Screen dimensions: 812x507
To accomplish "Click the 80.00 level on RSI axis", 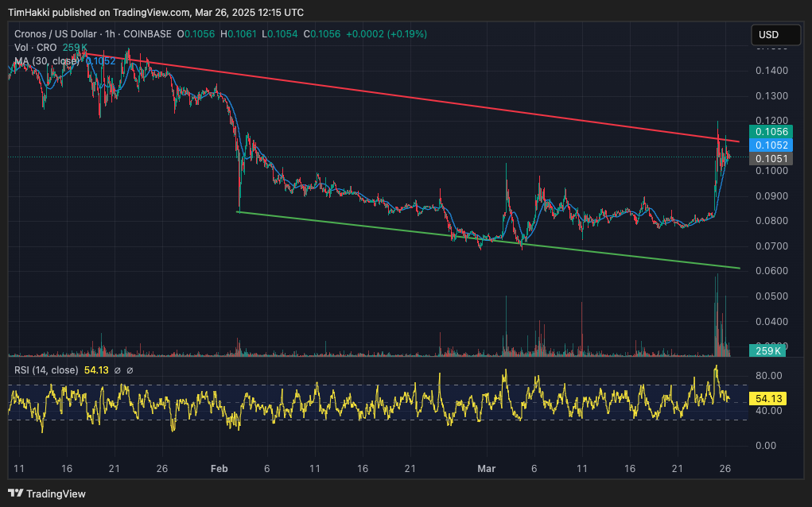I will (x=768, y=376).
